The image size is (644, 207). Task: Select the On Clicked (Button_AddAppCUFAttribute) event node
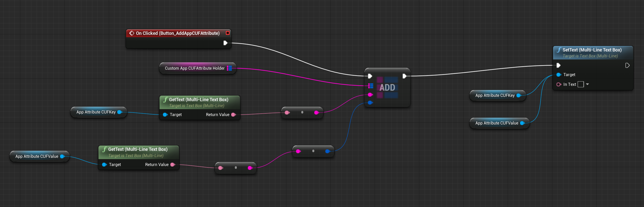178,33
